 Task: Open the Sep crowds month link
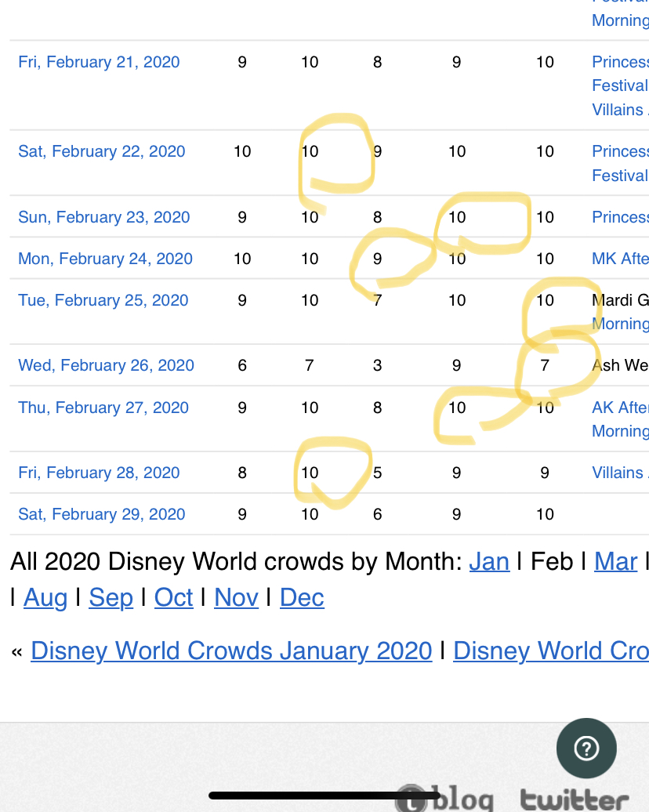click(111, 598)
